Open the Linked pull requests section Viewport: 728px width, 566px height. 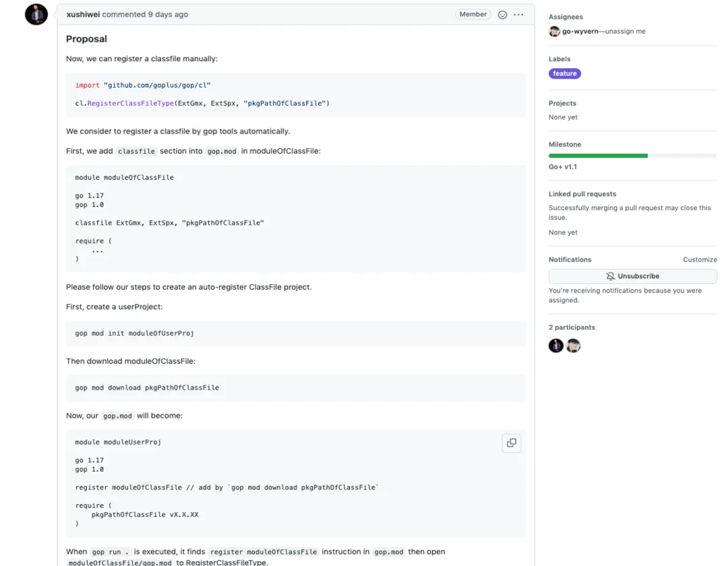coord(582,194)
